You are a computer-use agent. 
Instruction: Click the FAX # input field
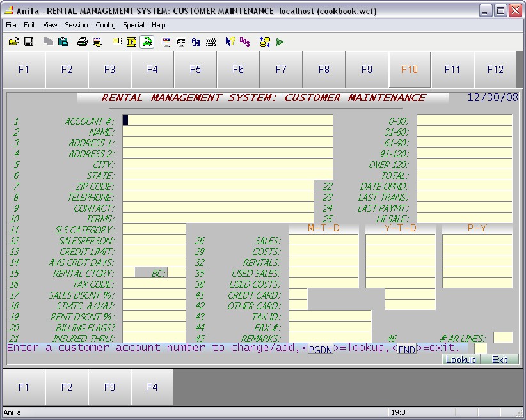(x=330, y=327)
